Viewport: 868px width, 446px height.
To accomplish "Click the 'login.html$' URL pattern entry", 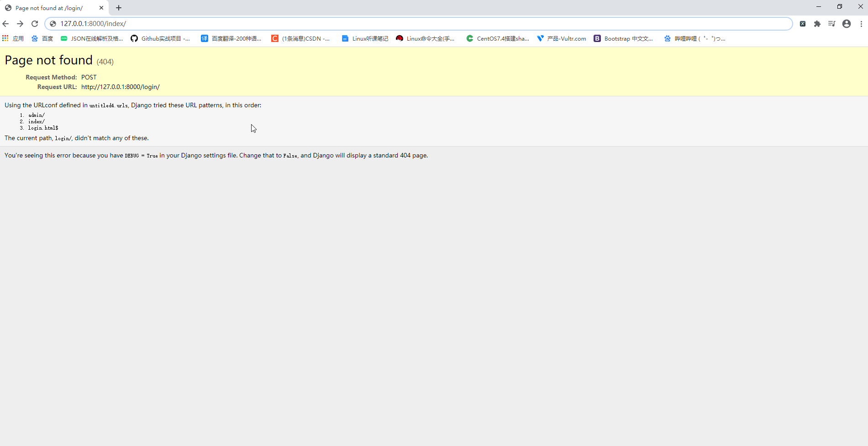I will [43, 128].
